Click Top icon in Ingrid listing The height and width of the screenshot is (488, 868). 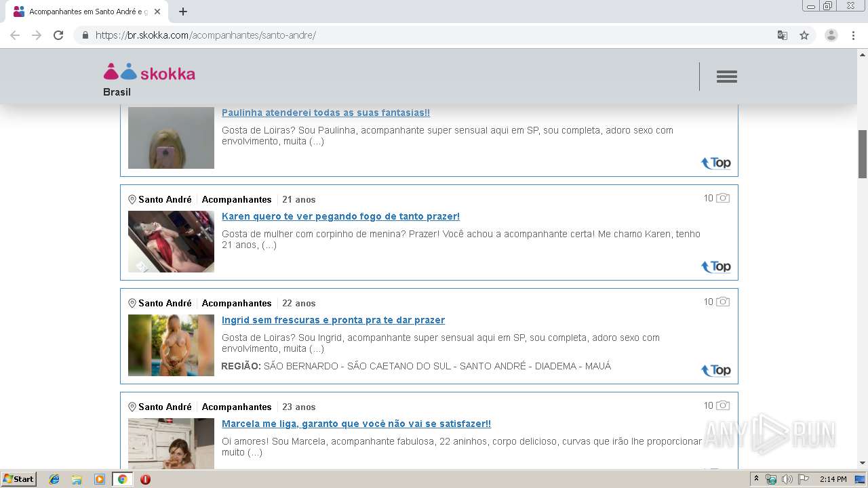click(715, 370)
